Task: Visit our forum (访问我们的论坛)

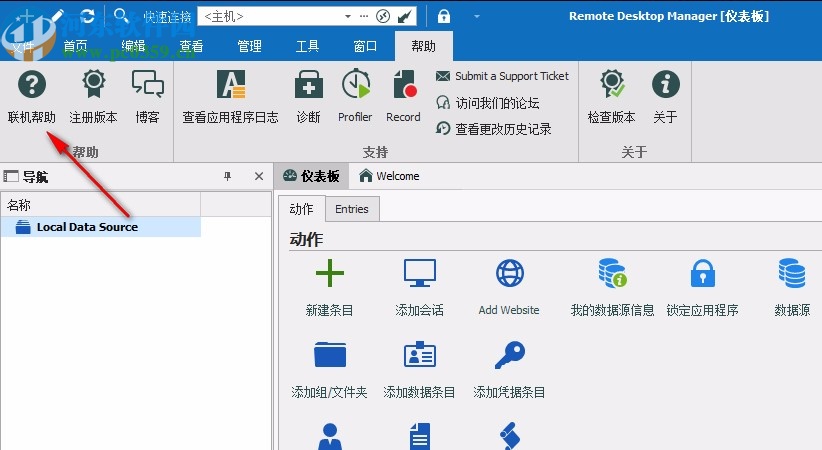Action: tap(488, 103)
